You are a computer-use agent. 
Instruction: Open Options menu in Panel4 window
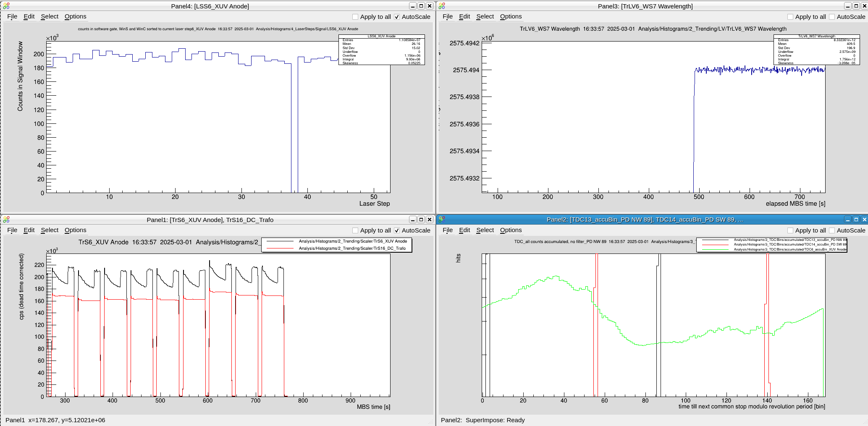76,16
